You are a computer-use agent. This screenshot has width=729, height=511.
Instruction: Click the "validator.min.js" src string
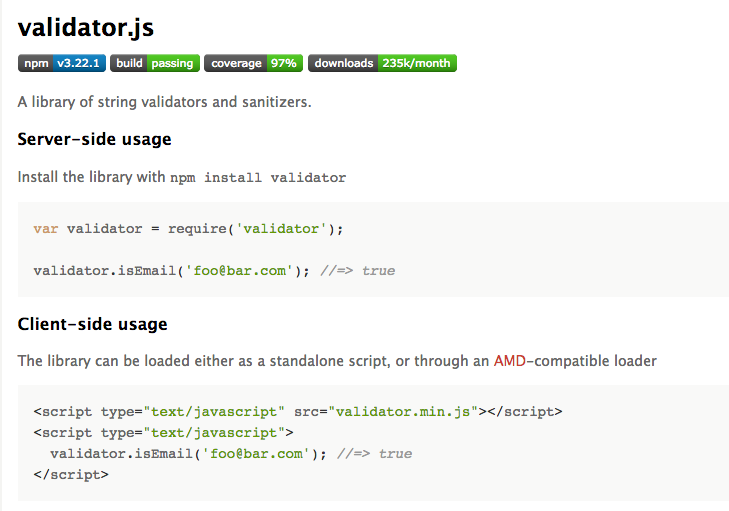tap(403, 411)
